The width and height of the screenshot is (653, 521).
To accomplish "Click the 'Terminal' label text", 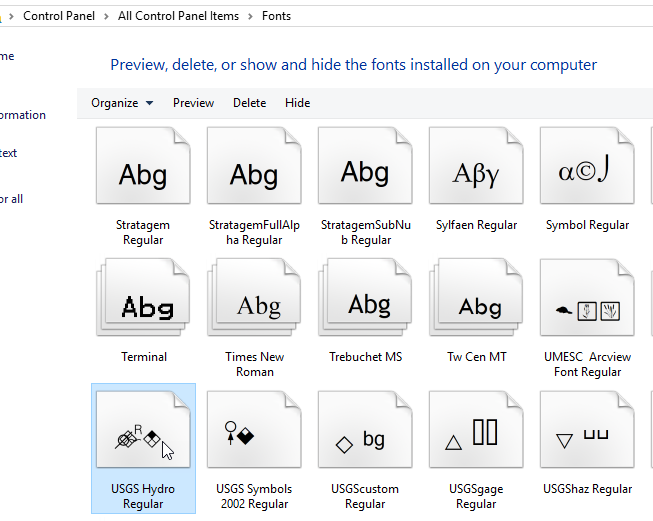I will (144, 357).
